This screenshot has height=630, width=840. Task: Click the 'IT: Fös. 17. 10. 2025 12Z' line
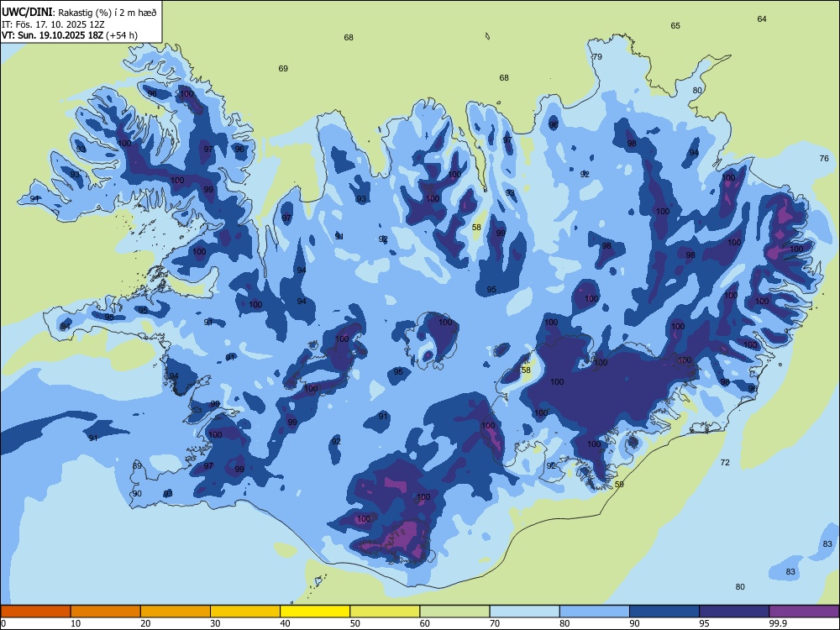(x=53, y=24)
